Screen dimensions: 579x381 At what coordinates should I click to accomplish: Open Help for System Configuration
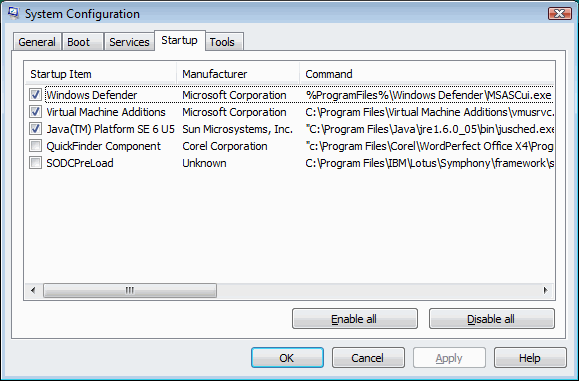point(530,357)
